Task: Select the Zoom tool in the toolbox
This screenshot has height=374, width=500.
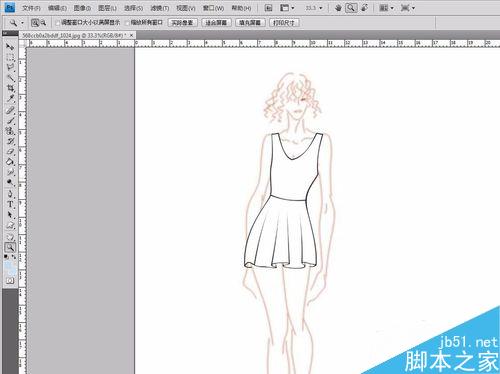Action: [x=10, y=247]
